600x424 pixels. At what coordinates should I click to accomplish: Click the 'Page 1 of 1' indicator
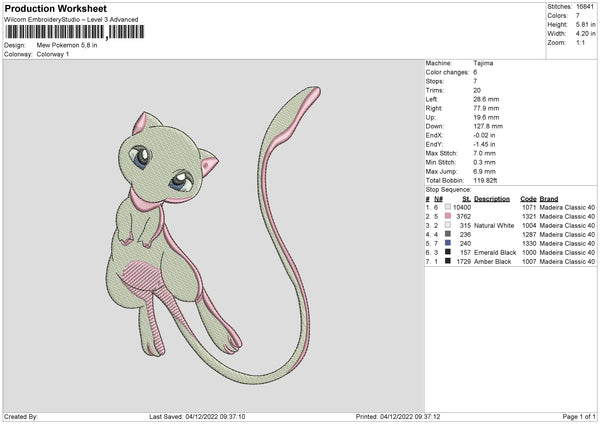(x=579, y=417)
